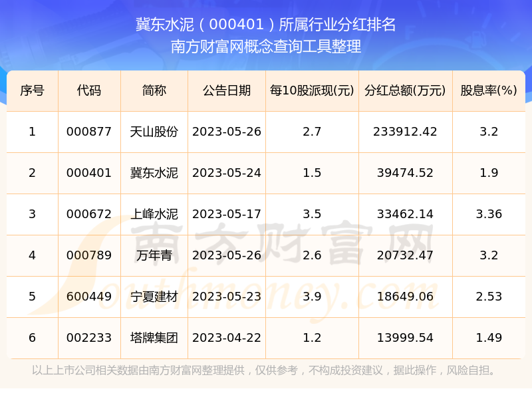
Task: Click stock code 000401
Action: pos(89,173)
